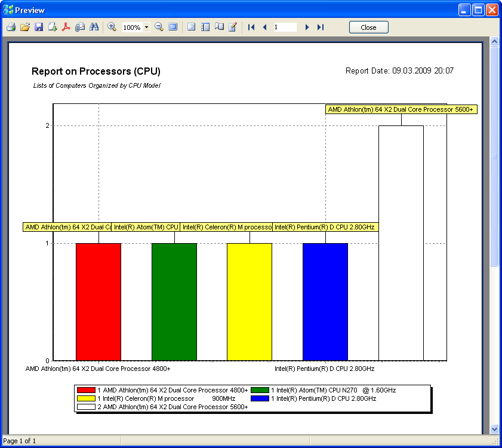Click the 'Intel(R) Atom(TM) CPU' bar label
Viewport: 502px width, 448px height.
146,227
